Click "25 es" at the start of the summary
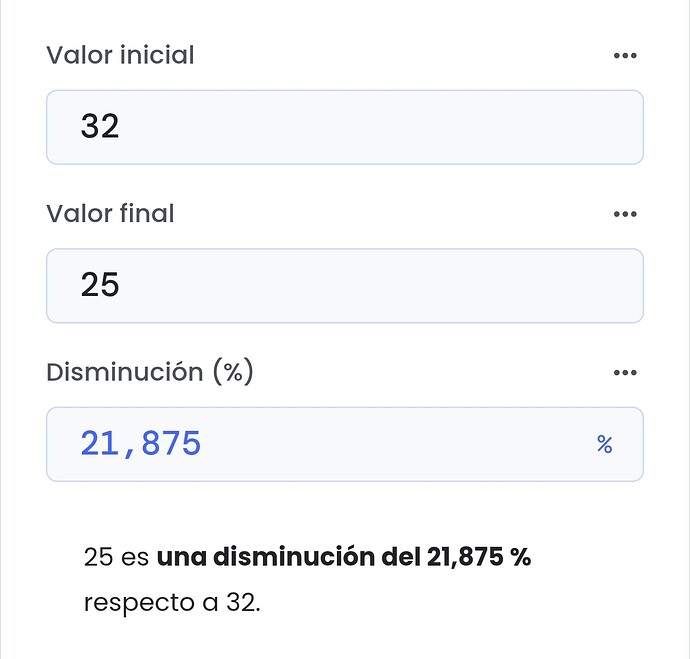The width and height of the screenshot is (690, 659). point(116,557)
